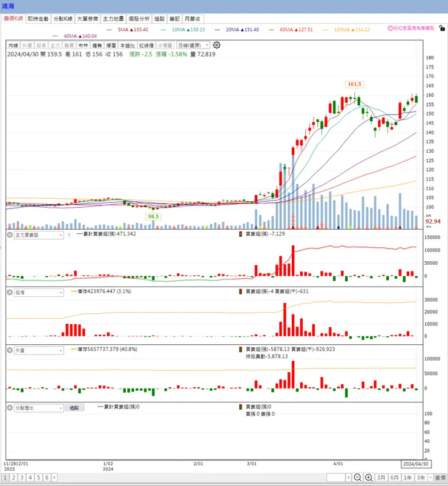
Task: Click the question mark help icon beside 主力買賣超
Action: click(x=69, y=235)
